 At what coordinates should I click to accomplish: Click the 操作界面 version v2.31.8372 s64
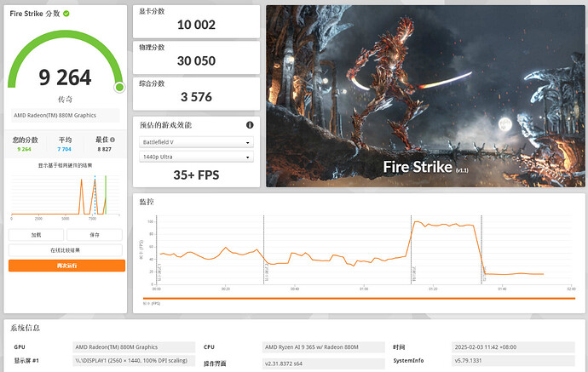[324, 363]
